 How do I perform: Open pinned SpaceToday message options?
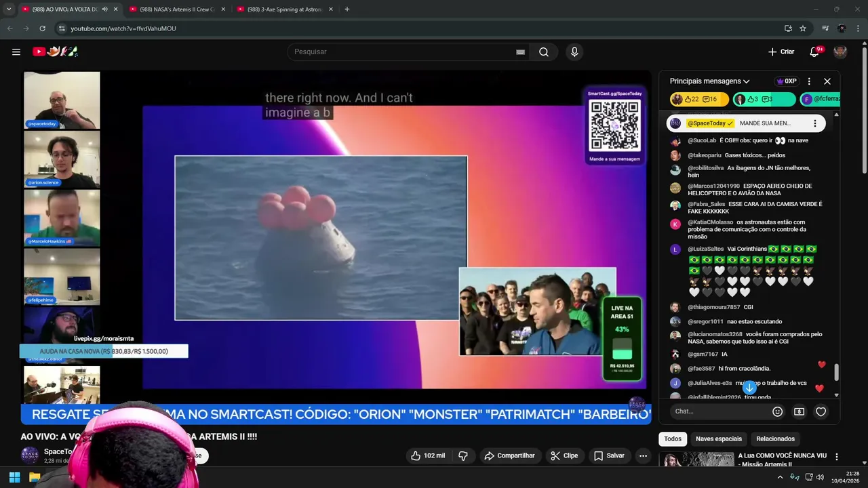tap(815, 123)
